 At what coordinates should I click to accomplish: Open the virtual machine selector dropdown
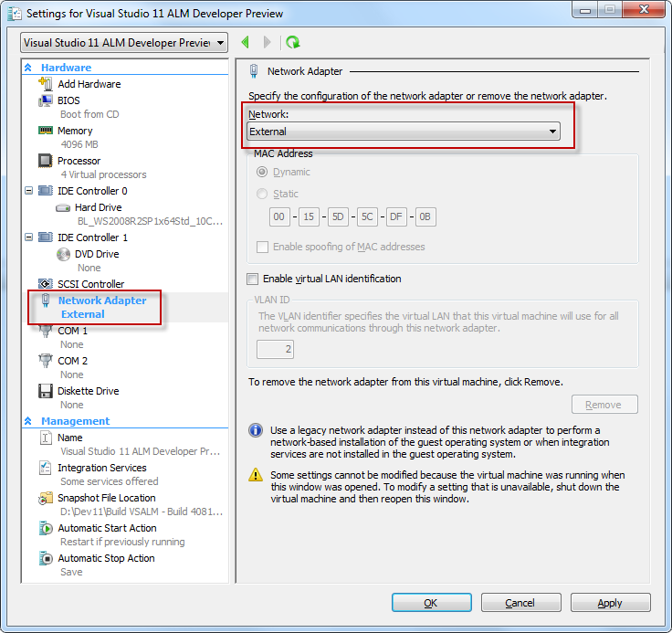124,43
